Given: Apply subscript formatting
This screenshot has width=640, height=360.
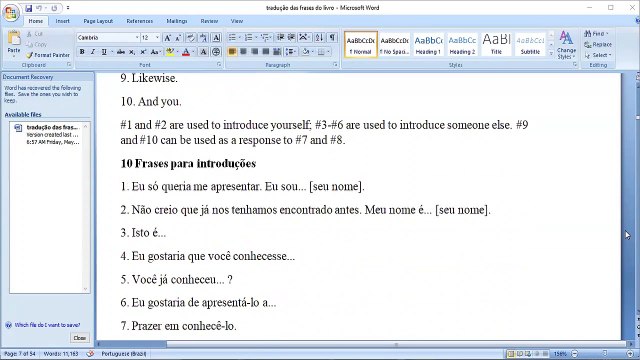Looking at the screenshot, I should [132, 52].
